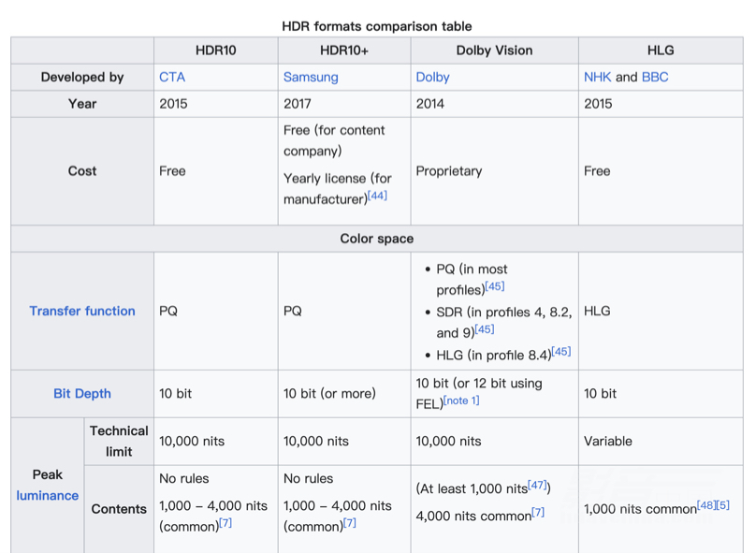Click the 10 bit cell under HLG
The image size is (756, 553).
click(661, 393)
